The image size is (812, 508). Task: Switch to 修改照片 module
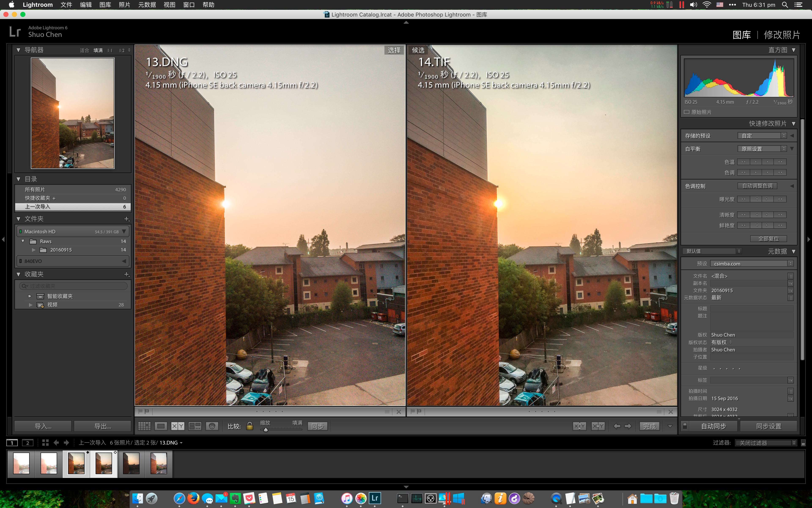pos(782,35)
